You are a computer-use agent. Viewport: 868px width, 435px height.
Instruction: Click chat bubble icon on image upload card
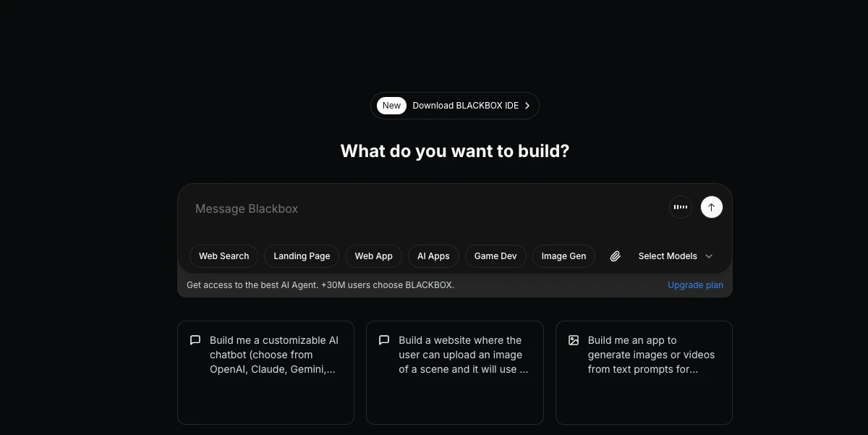pos(384,340)
